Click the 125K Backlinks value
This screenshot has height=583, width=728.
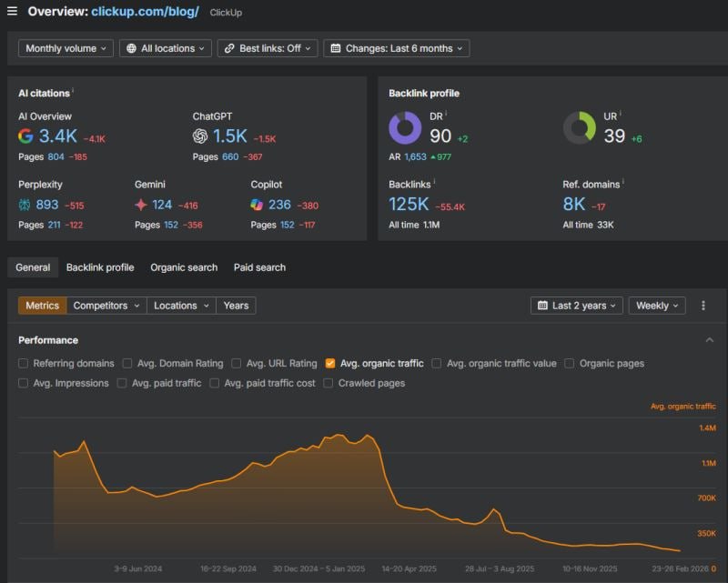pos(409,205)
